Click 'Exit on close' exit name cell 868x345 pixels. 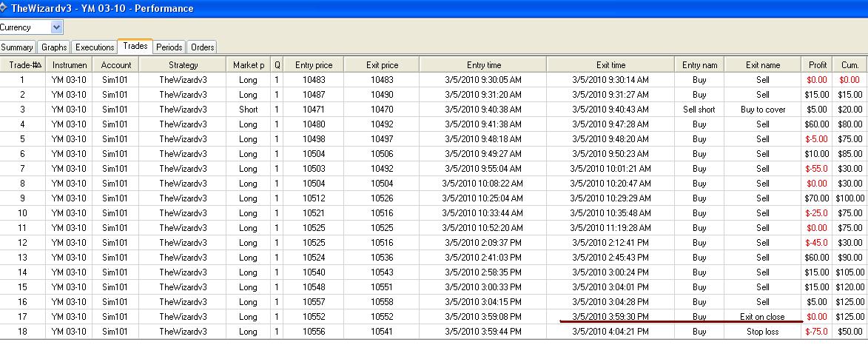(x=763, y=317)
